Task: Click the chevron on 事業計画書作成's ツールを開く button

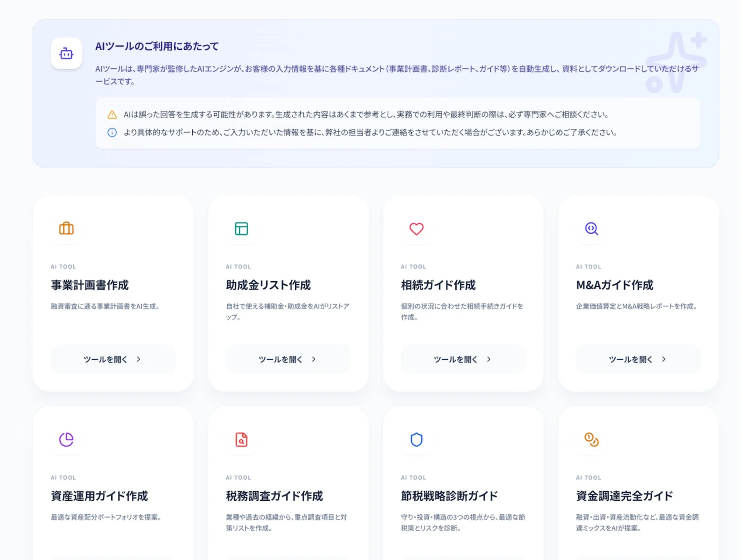Action: click(x=139, y=359)
